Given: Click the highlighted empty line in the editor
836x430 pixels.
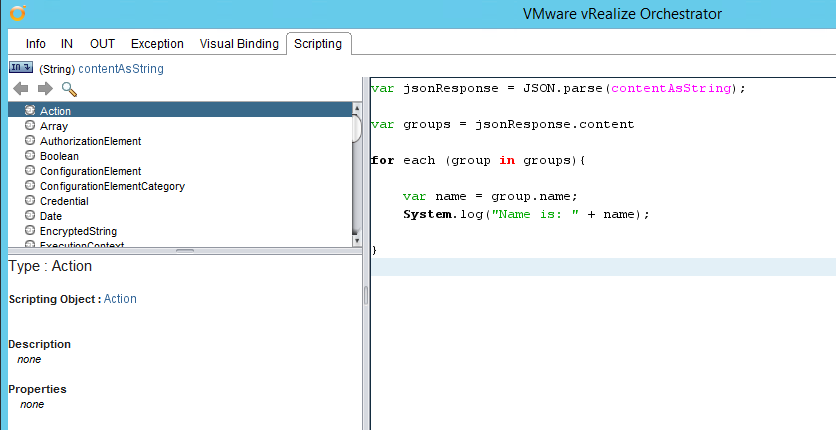Looking at the screenshot, I should [x=603, y=267].
